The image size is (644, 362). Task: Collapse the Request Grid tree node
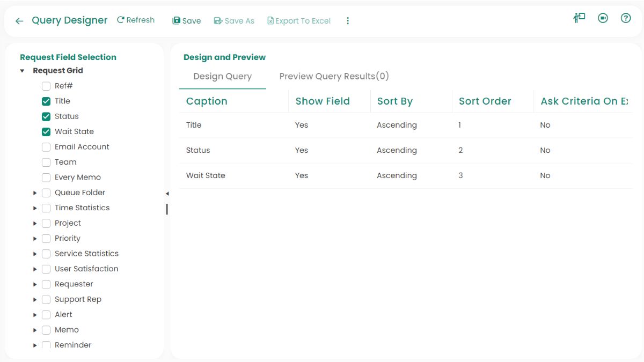(x=22, y=71)
